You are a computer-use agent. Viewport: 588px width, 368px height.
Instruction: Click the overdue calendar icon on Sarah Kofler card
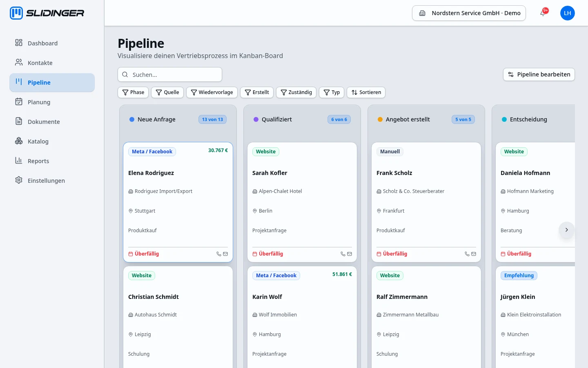255,254
